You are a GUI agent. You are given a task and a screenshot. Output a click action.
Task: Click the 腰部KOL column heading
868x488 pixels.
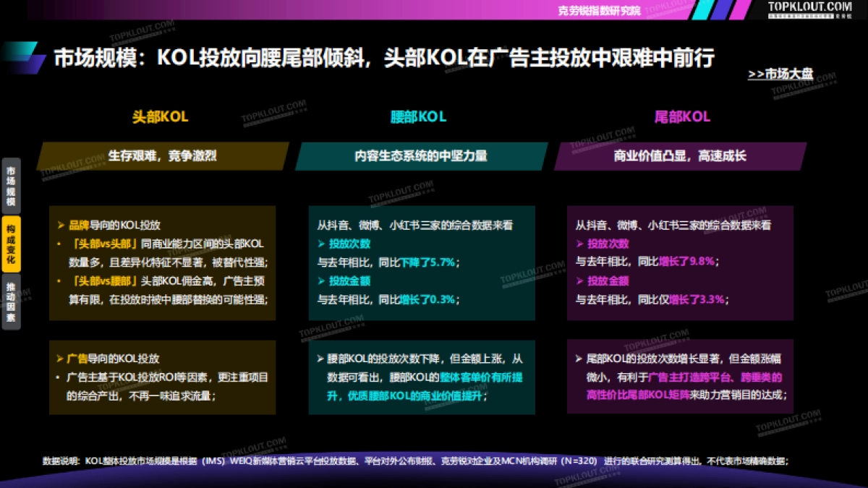point(417,116)
